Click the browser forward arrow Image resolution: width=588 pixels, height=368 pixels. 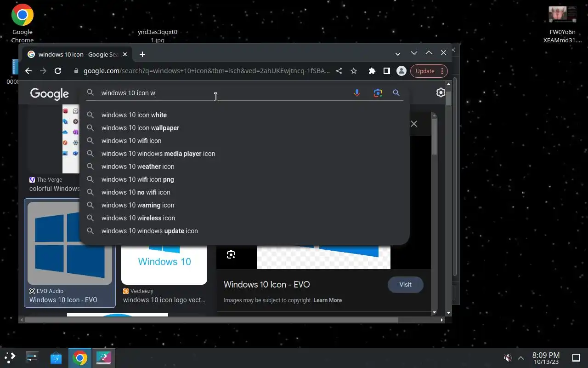pos(43,71)
